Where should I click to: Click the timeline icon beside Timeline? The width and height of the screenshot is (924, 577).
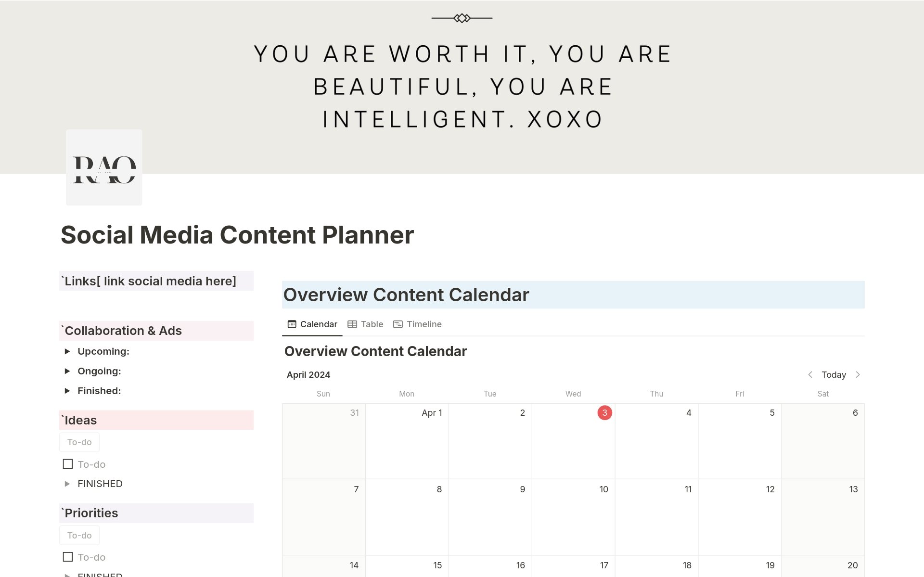pos(398,324)
